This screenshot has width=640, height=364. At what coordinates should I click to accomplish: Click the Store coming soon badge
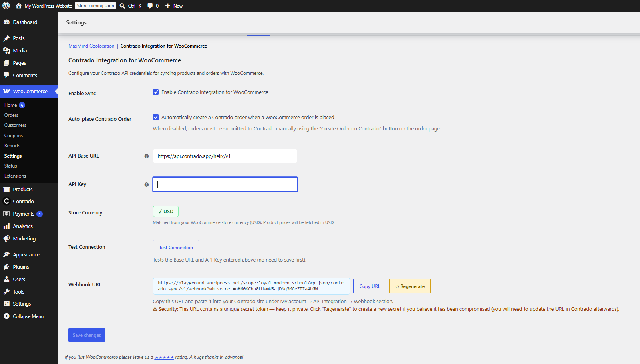95,6
